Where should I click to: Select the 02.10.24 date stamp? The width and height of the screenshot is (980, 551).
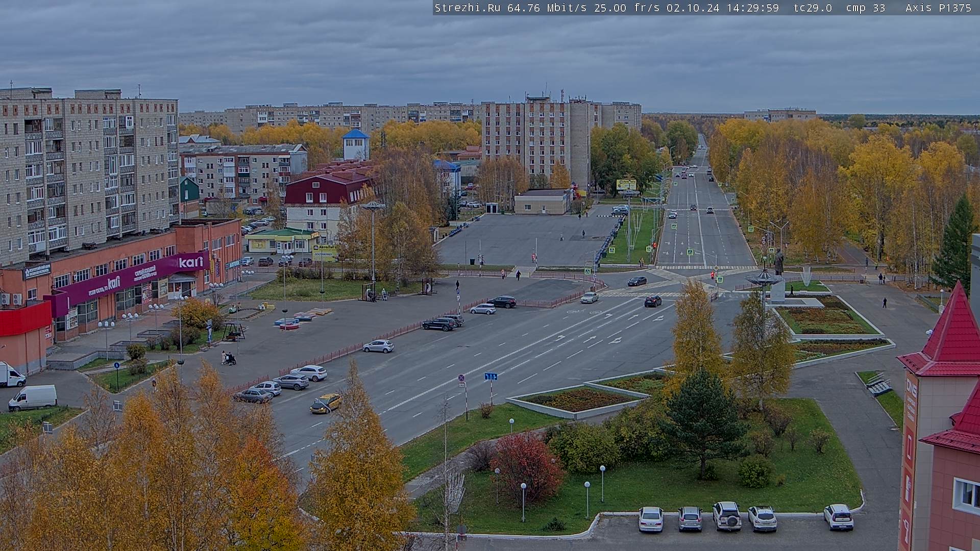[693, 8]
